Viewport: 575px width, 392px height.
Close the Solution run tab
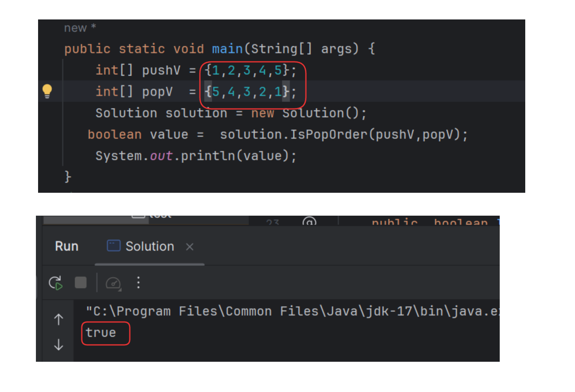pyautogui.click(x=190, y=247)
